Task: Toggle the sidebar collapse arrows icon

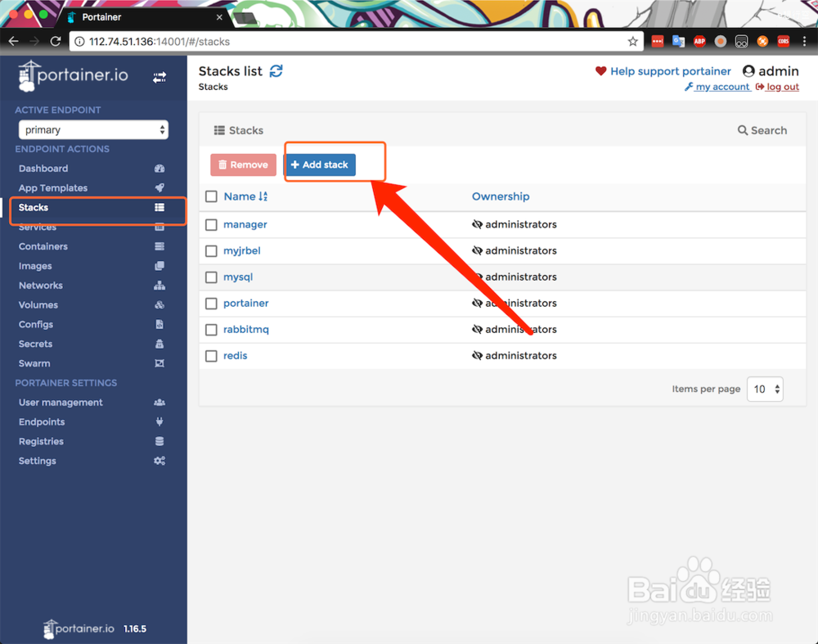Action: click(160, 77)
